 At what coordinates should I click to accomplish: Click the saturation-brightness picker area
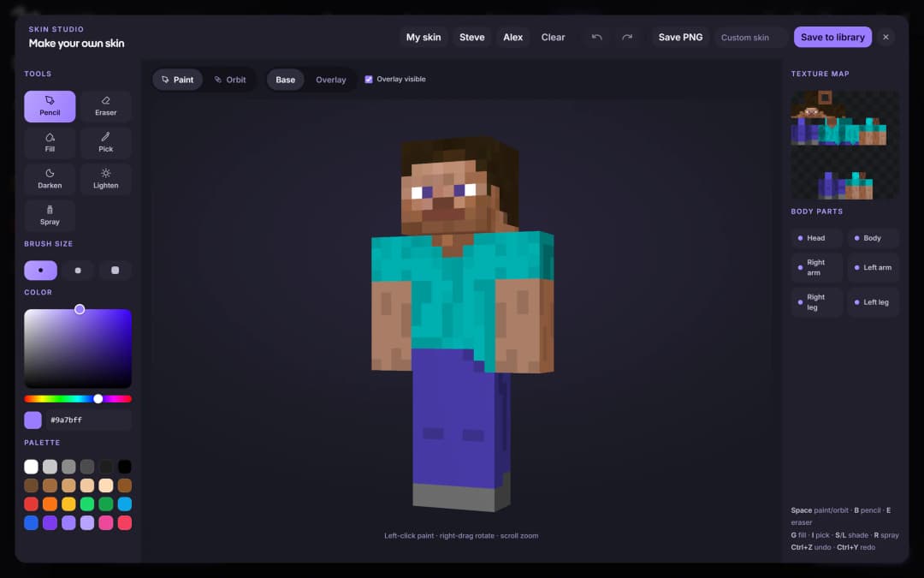click(78, 349)
